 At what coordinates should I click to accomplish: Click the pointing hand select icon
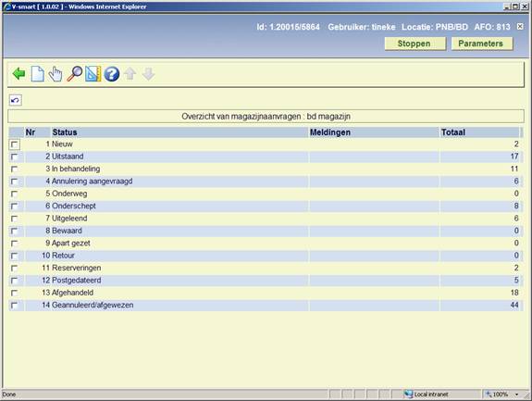pos(56,74)
